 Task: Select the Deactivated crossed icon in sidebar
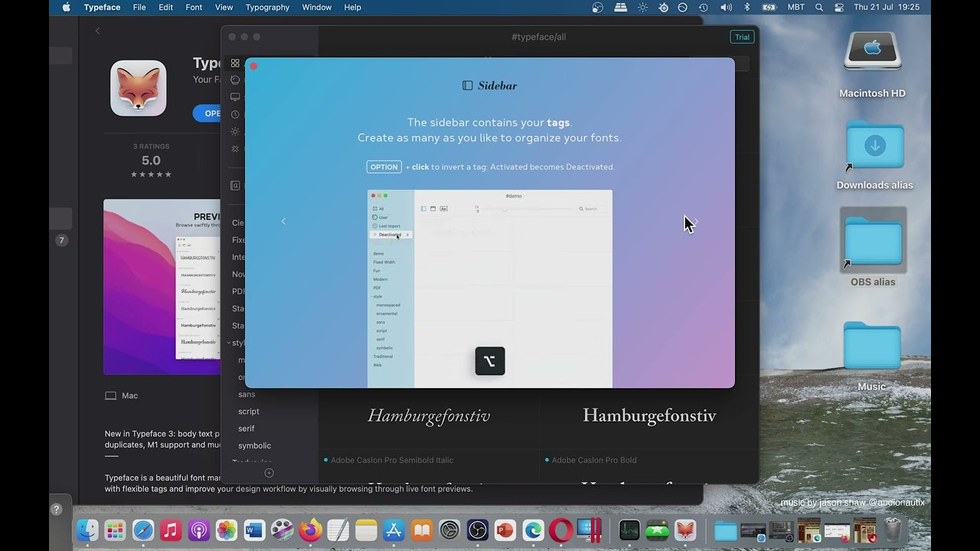pos(235,148)
